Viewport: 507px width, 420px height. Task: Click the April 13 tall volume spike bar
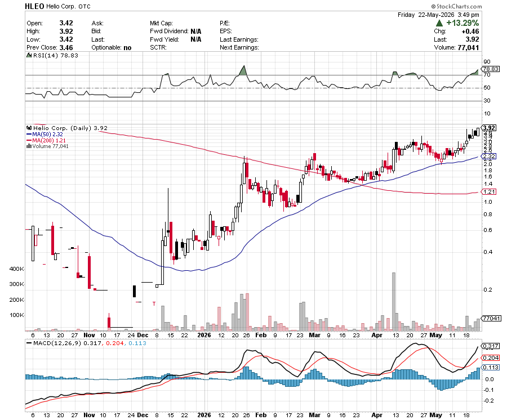(x=394, y=302)
